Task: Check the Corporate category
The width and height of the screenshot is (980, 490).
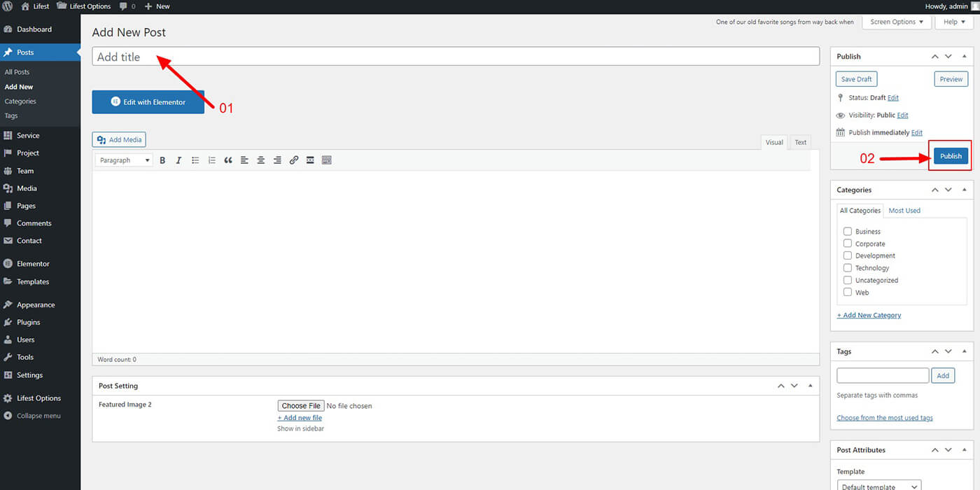Action: [x=848, y=244]
